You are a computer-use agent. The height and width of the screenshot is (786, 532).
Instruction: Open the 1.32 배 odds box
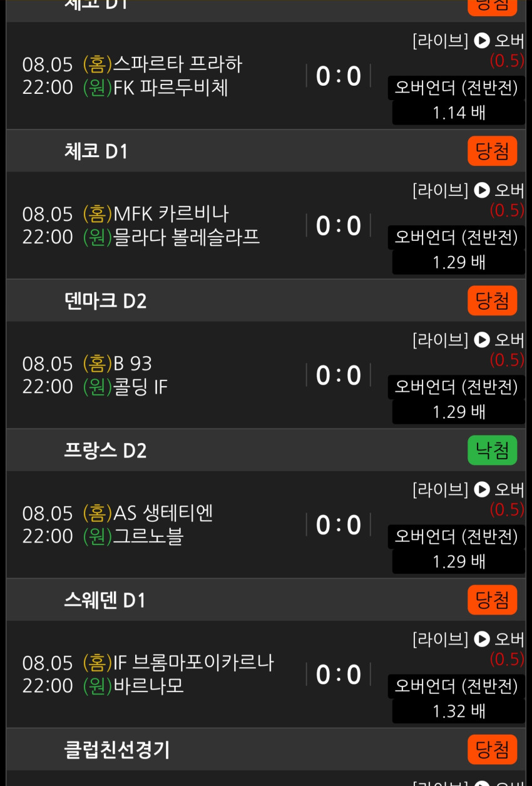click(x=459, y=711)
